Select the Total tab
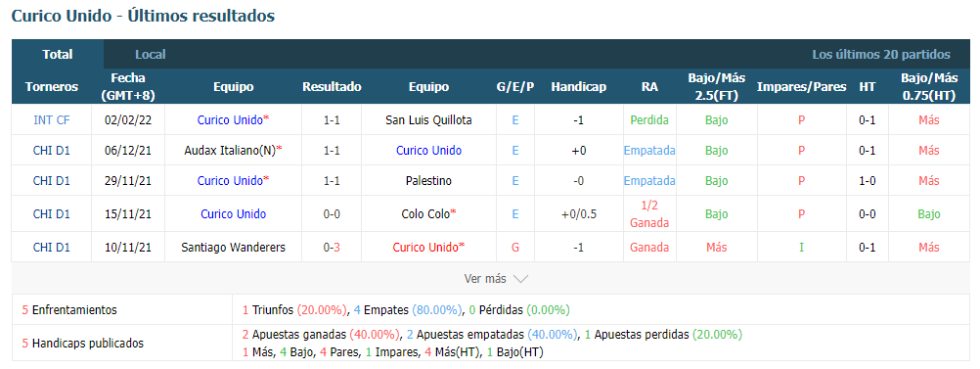Viewport: 980px width, 369px height. tap(58, 55)
